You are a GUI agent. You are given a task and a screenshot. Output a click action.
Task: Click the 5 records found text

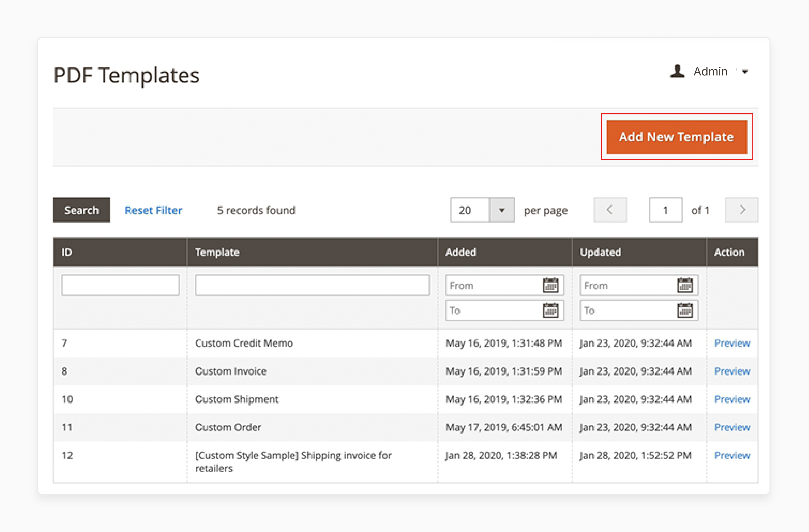click(256, 210)
